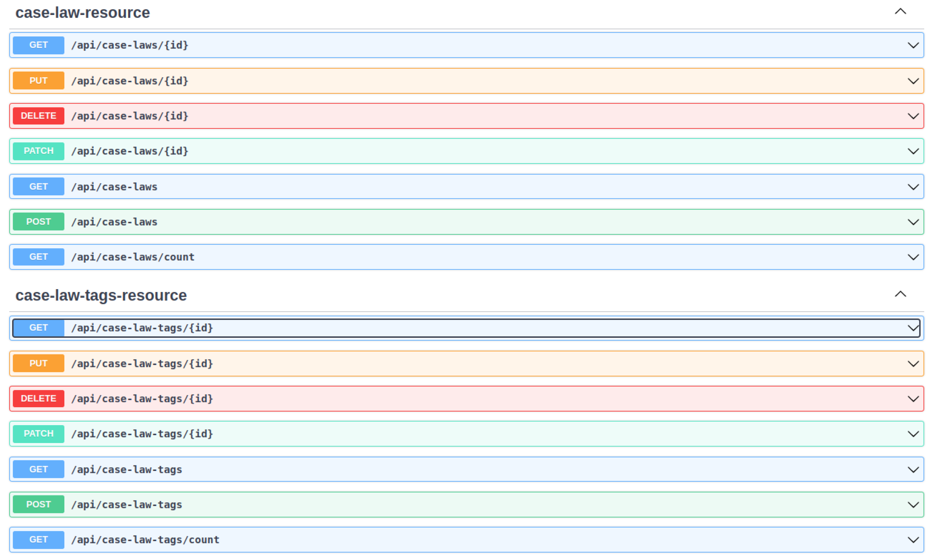Open the /api/case-laws/count path text
Screen dimensions: 931x560
coord(133,257)
